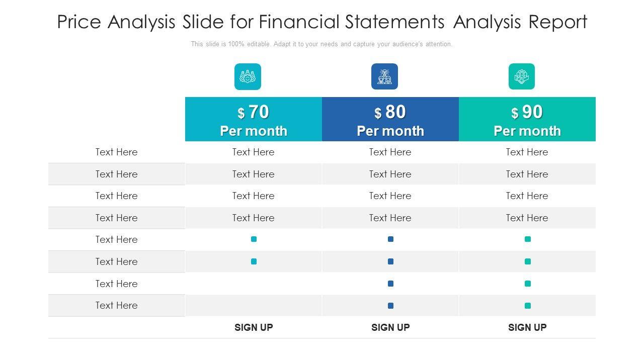This screenshot has height=362, width=644.
Task: Click the handshake icon above $90
Action: pos(521,76)
